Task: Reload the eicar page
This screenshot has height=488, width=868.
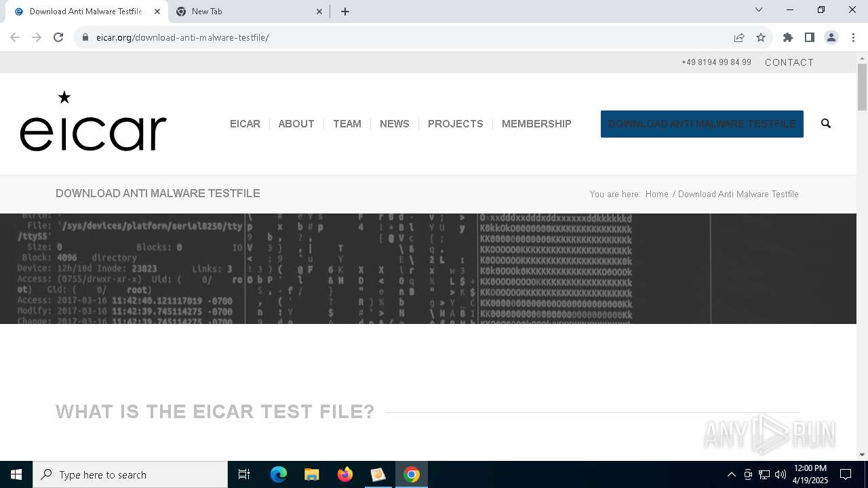Action: [x=58, y=37]
